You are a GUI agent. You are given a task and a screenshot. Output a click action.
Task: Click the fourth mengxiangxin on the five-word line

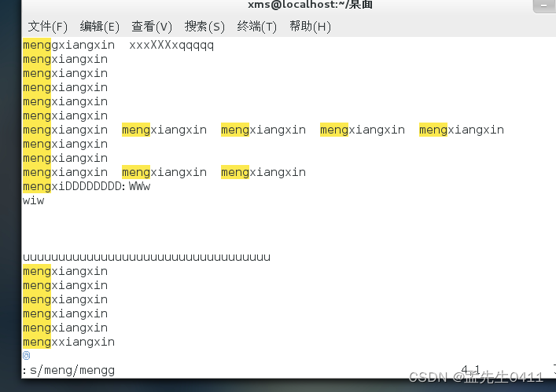pos(363,130)
